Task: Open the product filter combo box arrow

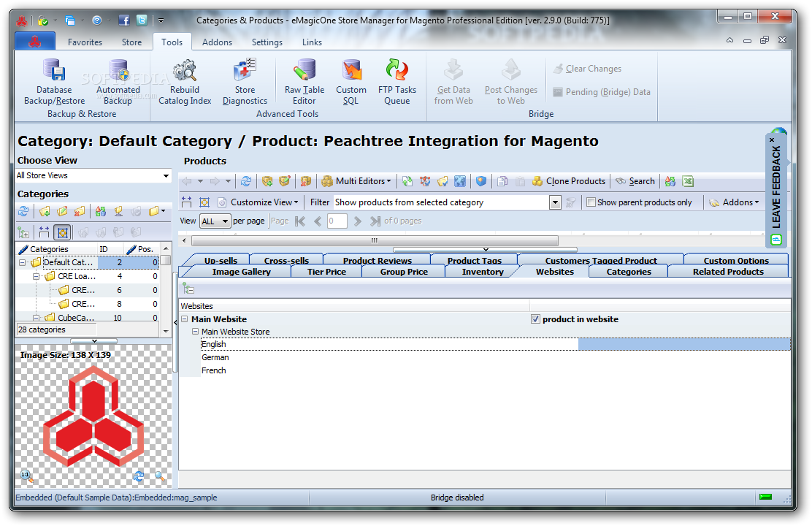Action: pyautogui.click(x=555, y=202)
